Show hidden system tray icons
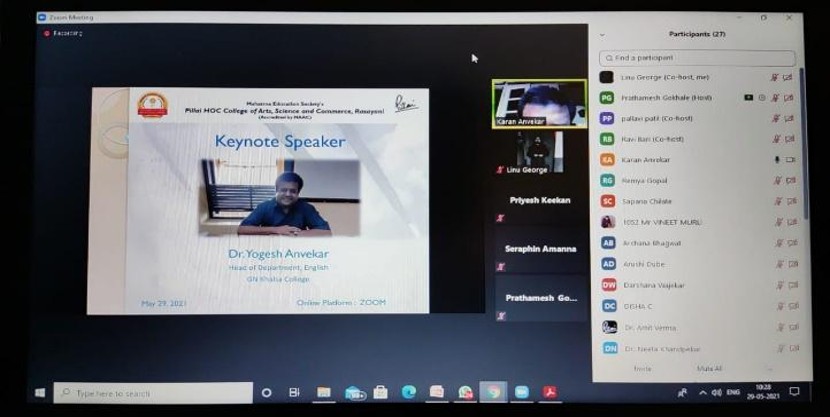 [x=703, y=393]
